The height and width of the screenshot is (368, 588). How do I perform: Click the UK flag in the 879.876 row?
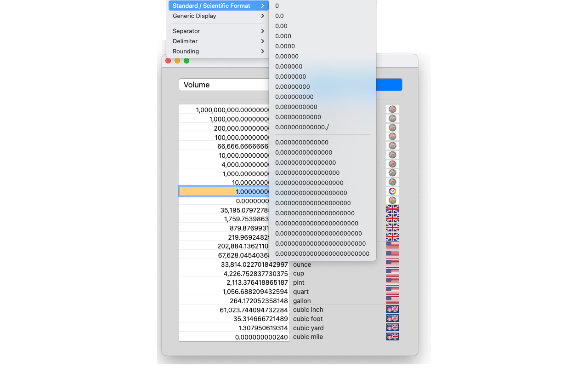392,228
